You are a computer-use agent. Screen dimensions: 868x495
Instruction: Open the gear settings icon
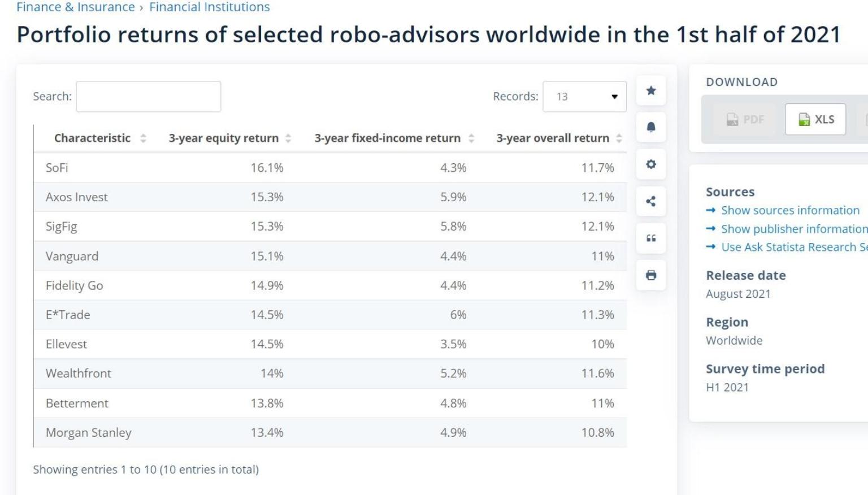click(x=651, y=164)
